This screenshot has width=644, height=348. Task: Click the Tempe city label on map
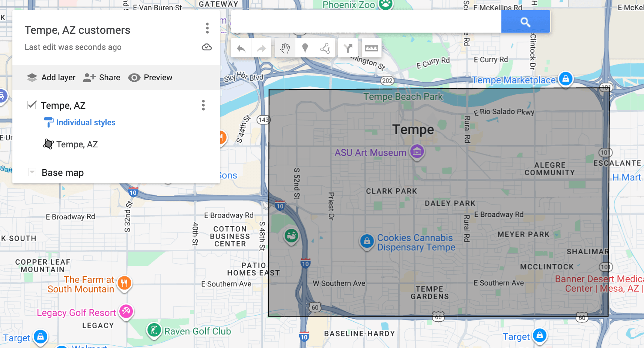click(x=413, y=130)
